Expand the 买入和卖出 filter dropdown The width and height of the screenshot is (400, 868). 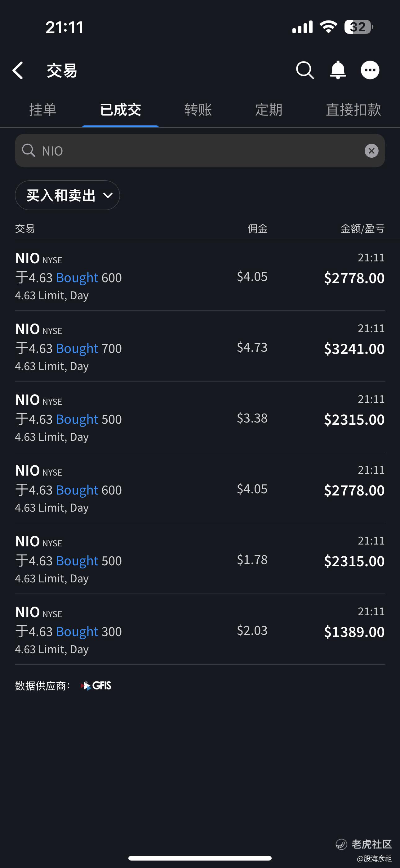tap(67, 195)
